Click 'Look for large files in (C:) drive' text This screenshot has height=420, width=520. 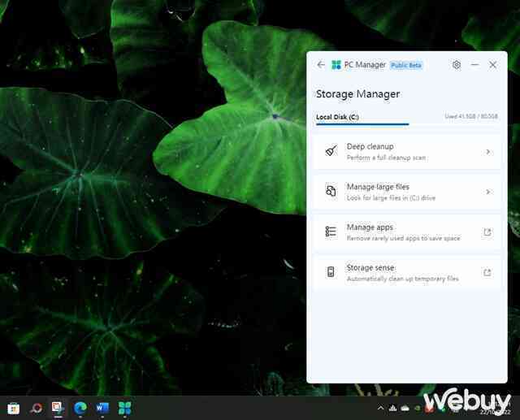coord(391,198)
